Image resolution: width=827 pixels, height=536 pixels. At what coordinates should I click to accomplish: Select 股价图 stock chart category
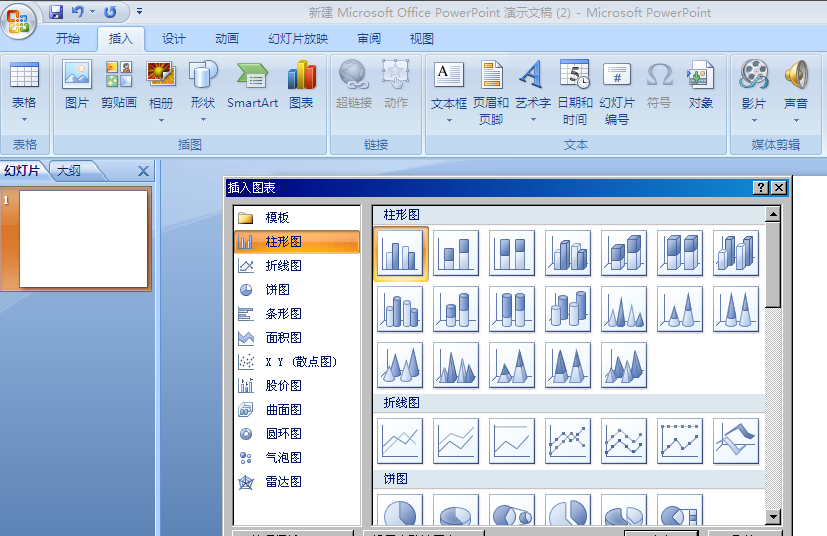pos(296,386)
